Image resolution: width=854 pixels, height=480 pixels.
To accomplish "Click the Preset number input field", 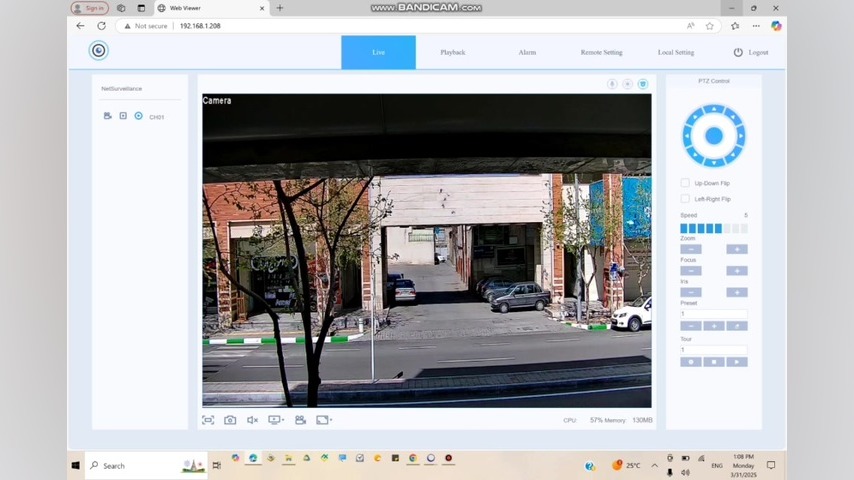I will [x=713, y=314].
